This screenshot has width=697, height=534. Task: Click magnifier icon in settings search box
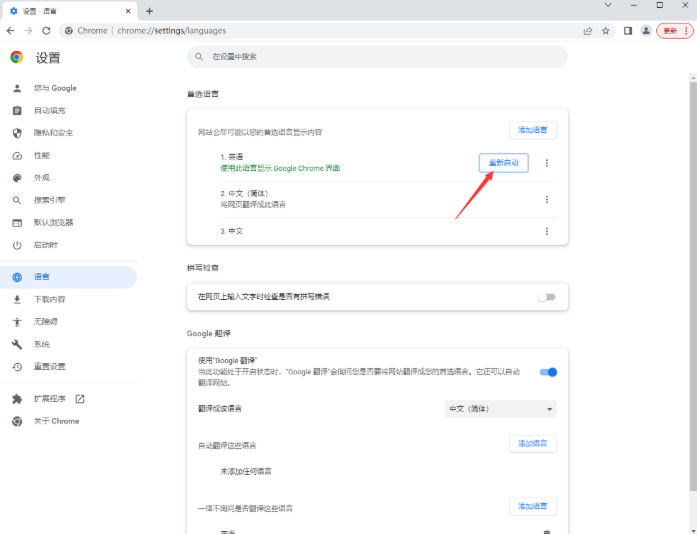[x=199, y=57]
